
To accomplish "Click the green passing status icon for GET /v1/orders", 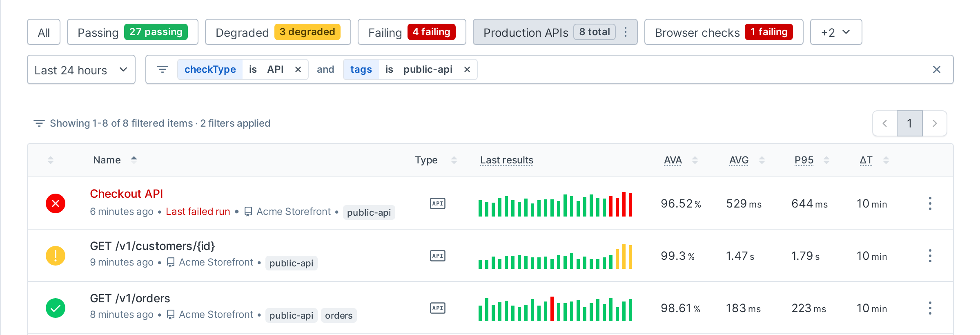I will tap(56, 308).
